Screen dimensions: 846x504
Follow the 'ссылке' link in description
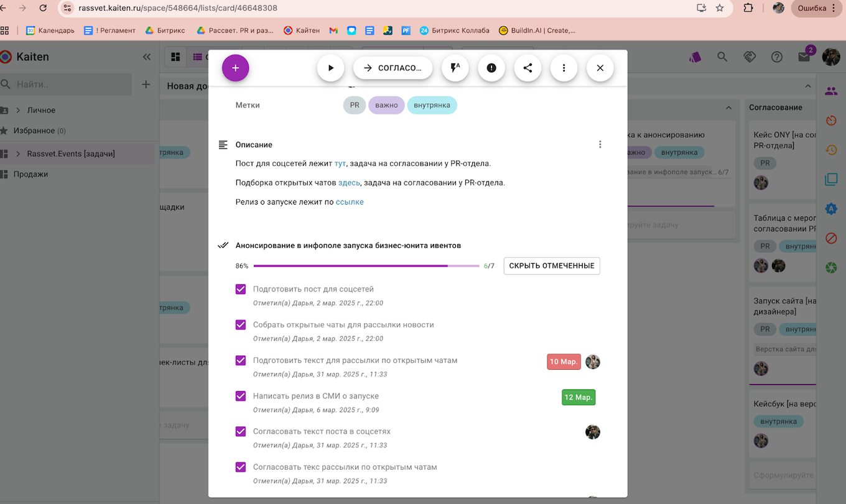tap(350, 202)
